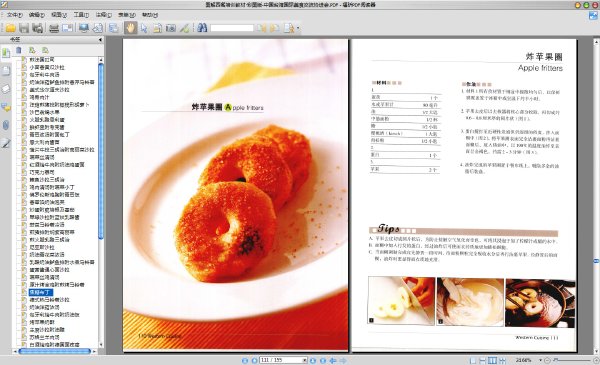Click the top-right corner picture icon
The height and width of the screenshot is (365, 600).
click(593, 16)
